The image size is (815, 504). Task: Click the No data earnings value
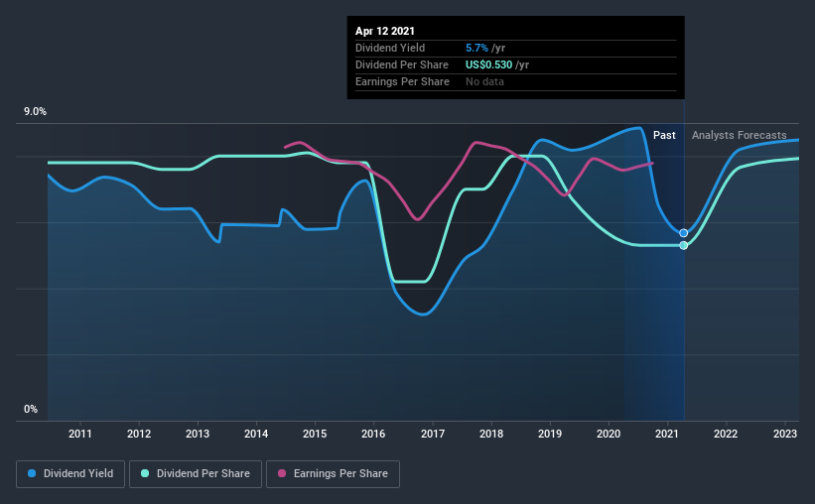click(485, 81)
